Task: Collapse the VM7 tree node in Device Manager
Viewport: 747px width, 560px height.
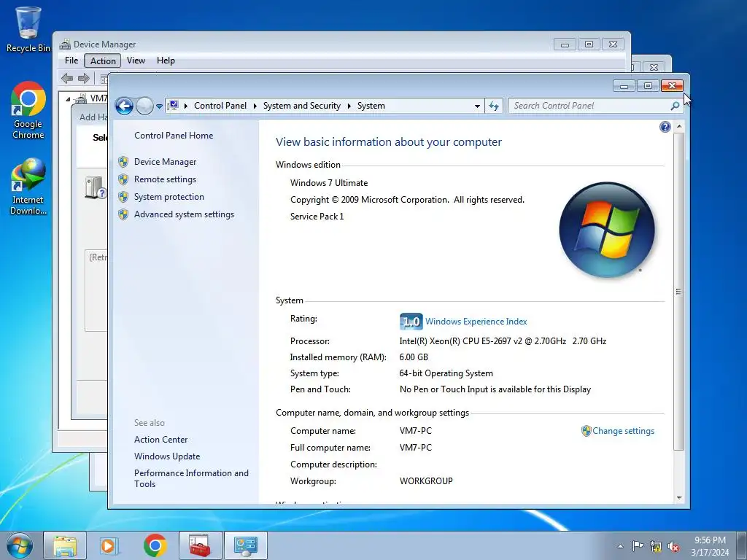Action: pos(68,99)
